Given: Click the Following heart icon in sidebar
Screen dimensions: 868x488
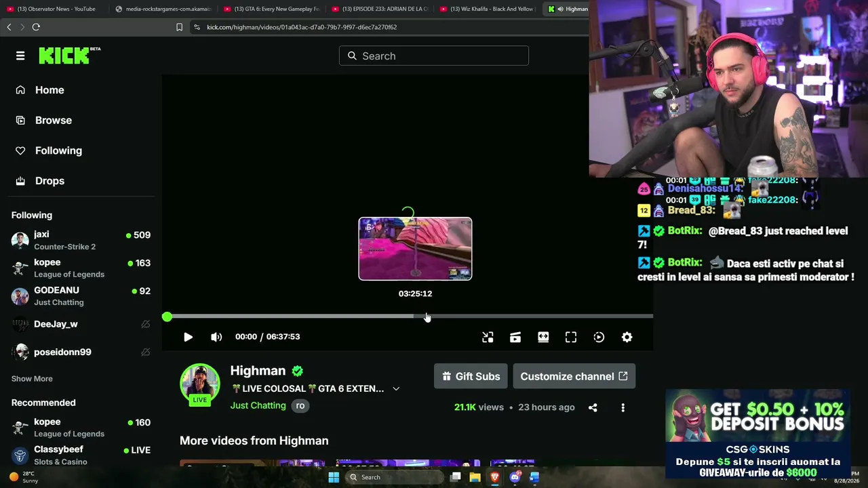Looking at the screenshot, I should [20, 150].
